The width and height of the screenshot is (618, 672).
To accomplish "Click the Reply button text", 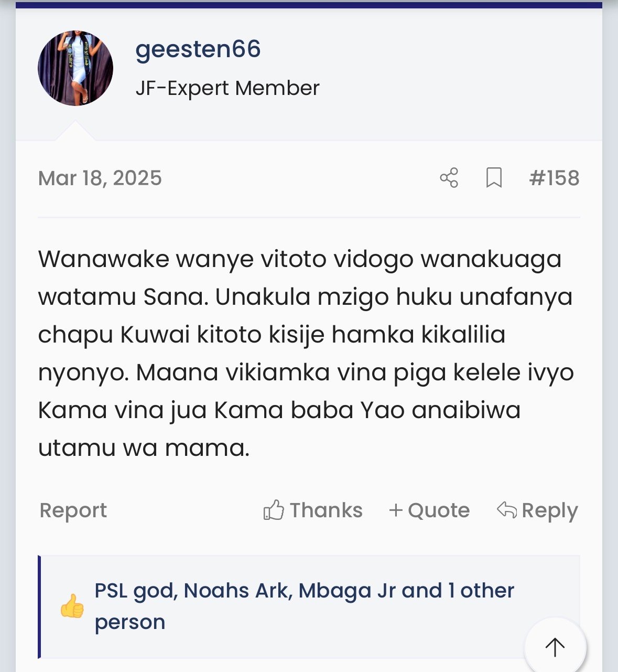I will point(550,510).
